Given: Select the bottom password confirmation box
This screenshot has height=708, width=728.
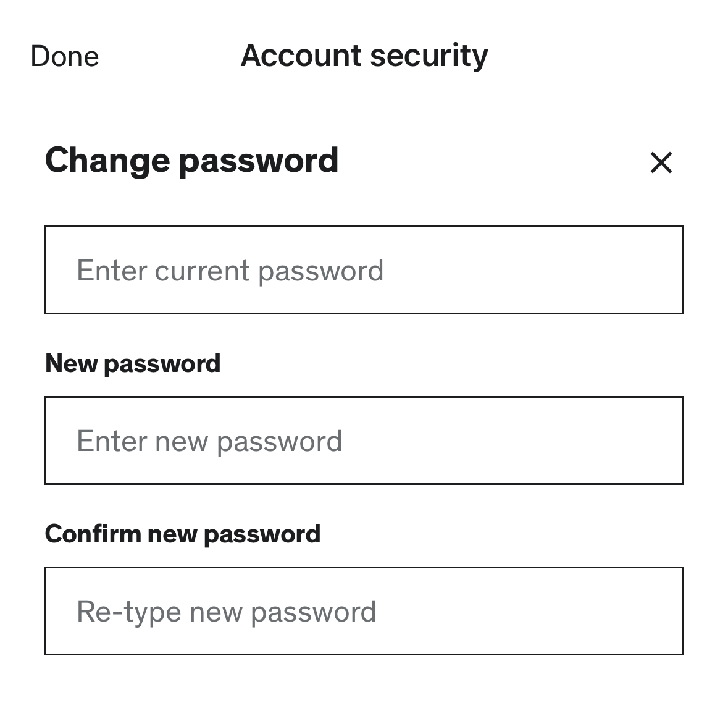Looking at the screenshot, I should pos(364,610).
